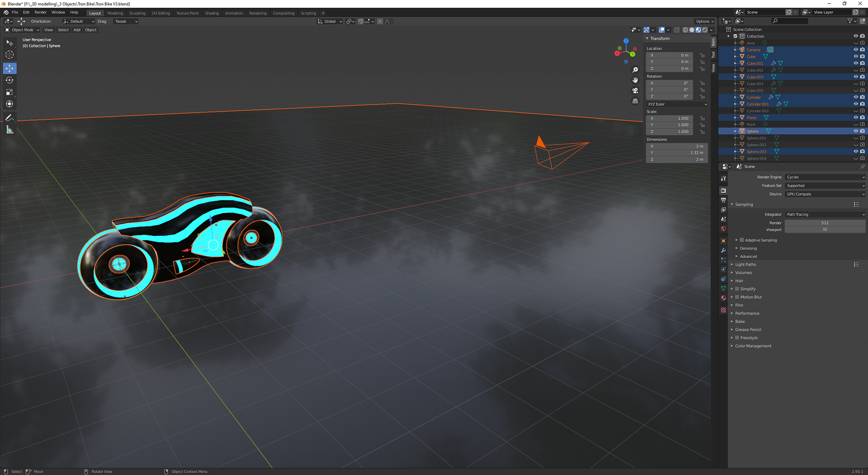Enable the Freestyle checkbox
Screen dimensions: 868x475
[x=737, y=338]
